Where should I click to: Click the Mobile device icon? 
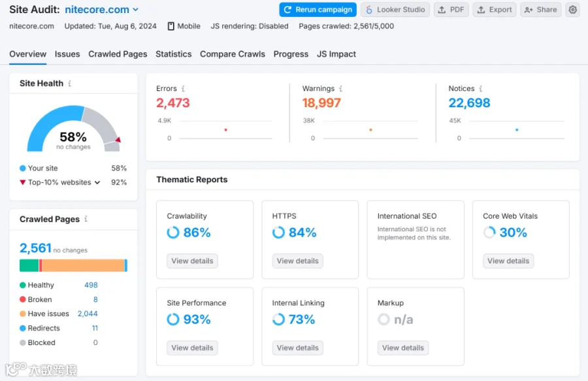tap(171, 26)
